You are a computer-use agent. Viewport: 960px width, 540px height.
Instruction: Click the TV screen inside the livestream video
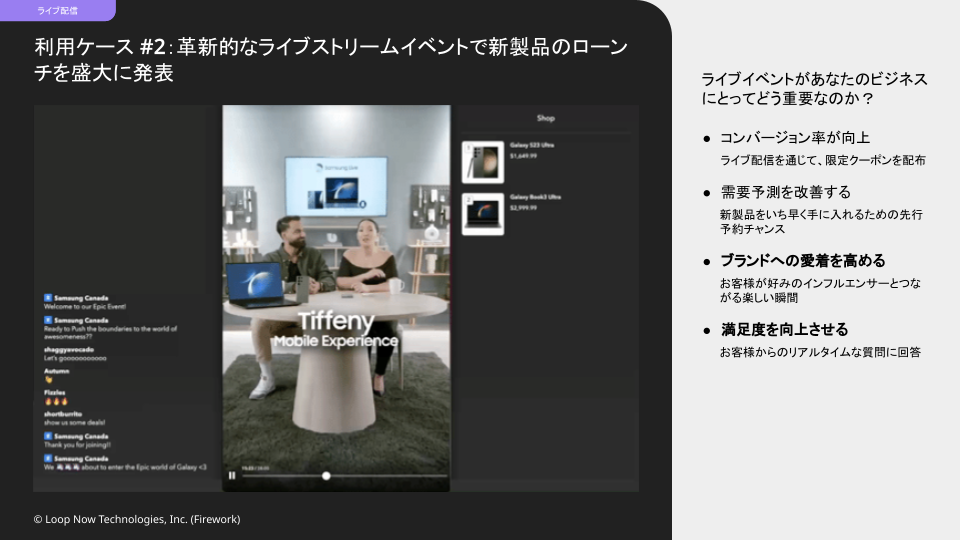point(336,186)
